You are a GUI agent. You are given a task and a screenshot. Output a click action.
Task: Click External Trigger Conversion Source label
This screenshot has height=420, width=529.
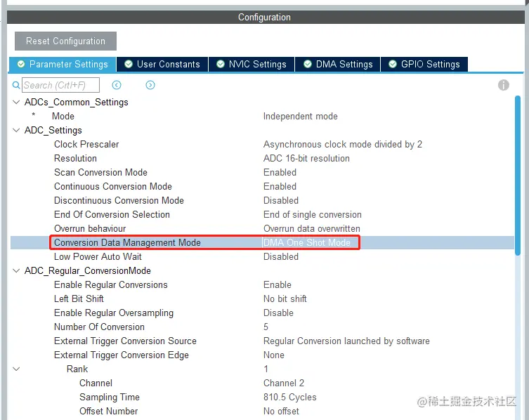tap(125, 341)
